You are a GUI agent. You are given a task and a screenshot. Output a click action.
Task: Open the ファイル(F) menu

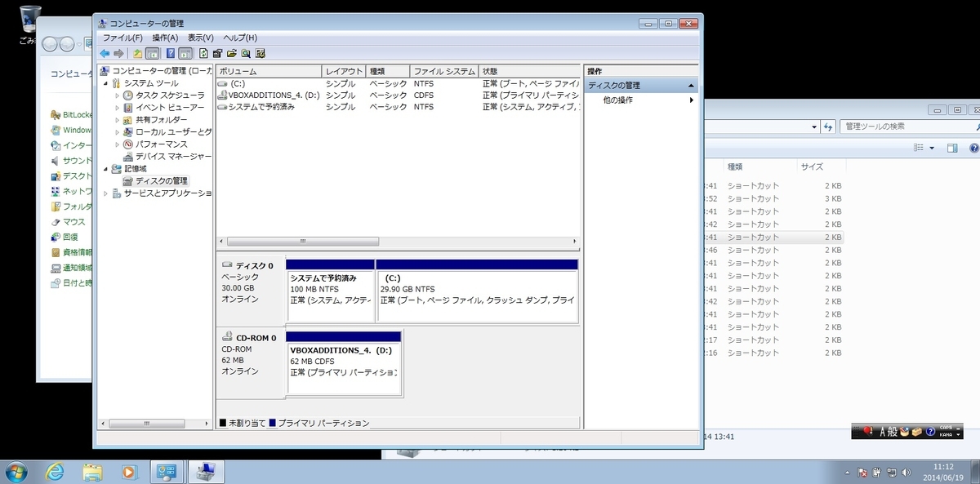(122, 38)
